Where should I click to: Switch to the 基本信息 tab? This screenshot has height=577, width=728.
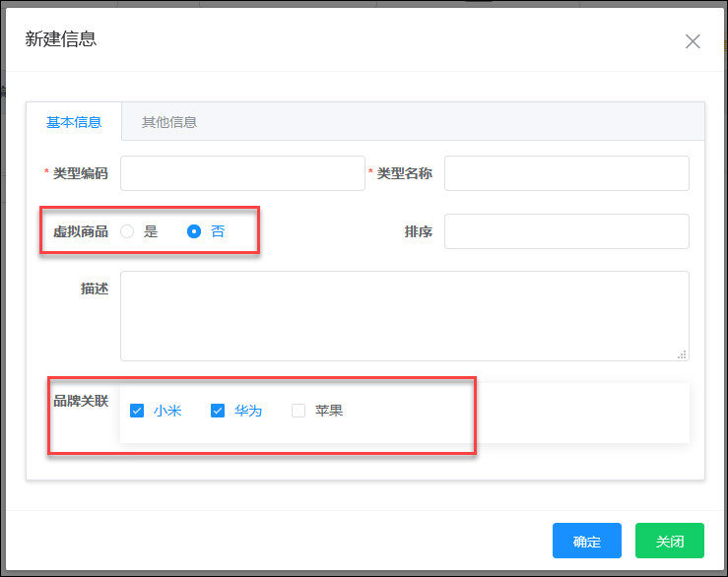coord(74,122)
